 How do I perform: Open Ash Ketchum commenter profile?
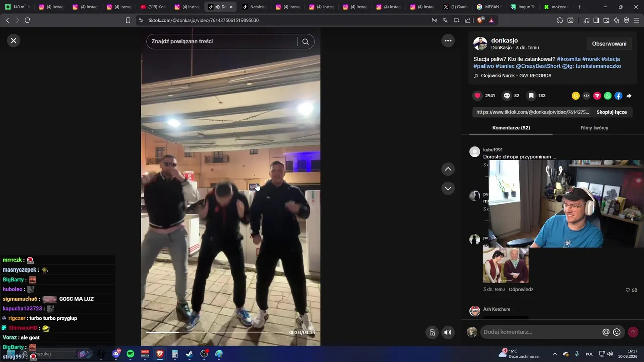click(496, 309)
